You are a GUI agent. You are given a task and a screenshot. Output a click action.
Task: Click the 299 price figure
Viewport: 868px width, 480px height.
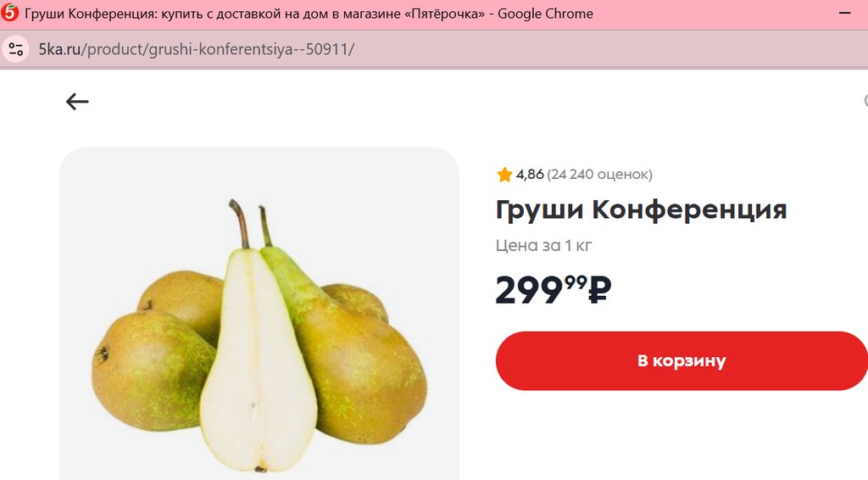click(x=529, y=291)
